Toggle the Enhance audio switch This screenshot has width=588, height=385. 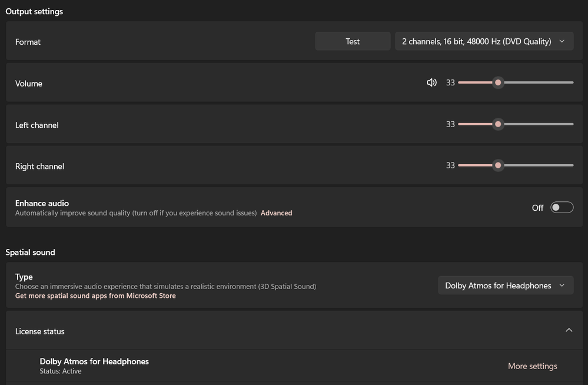(x=562, y=207)
